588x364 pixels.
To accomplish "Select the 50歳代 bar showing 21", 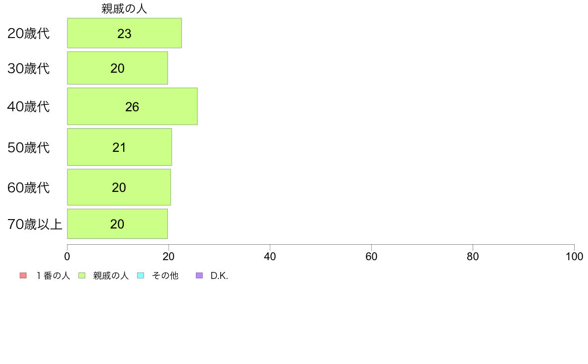I will click(120, 147).
